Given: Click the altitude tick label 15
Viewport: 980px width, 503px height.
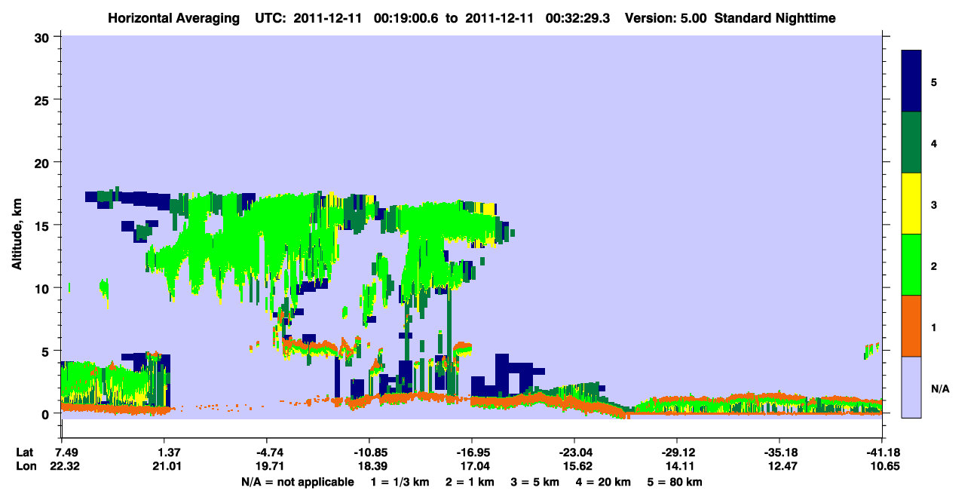Looking at the screenshot, I should click(44, 225).
